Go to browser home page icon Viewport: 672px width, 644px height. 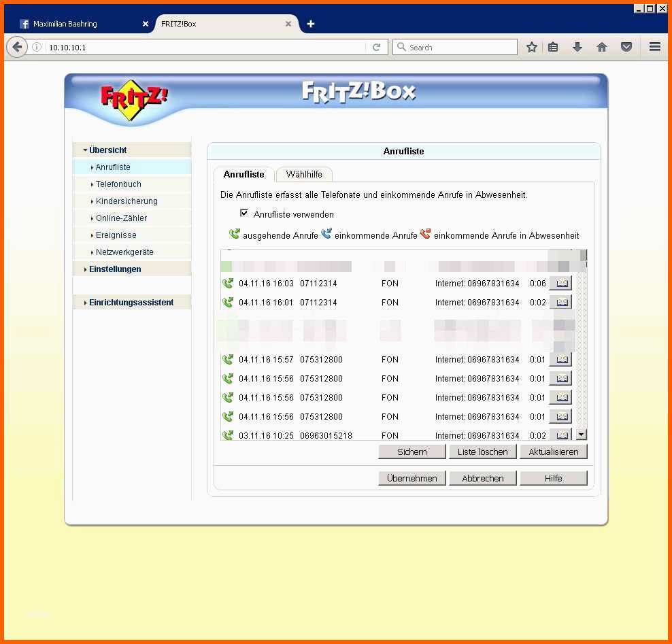(602, 47)
